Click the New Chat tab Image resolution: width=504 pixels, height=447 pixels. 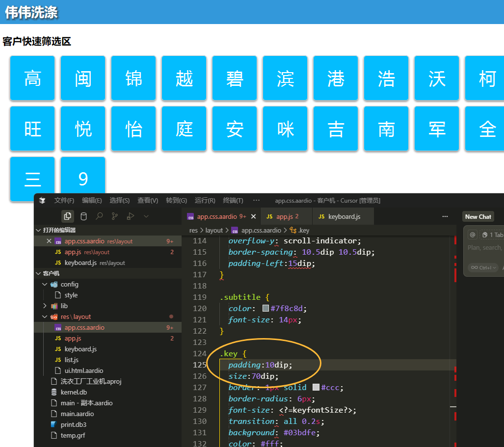click(x=478, y=216)
